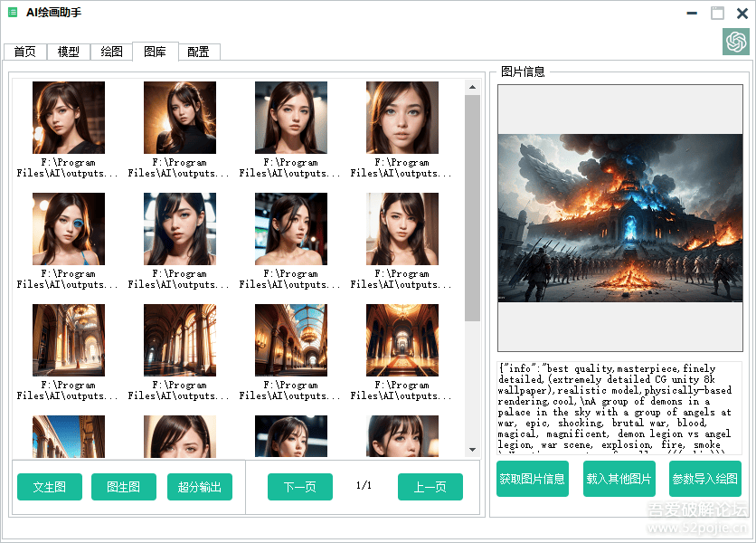The image size is (756, 543).
Task: Go to the 绘图 tab
Action: 112,52
